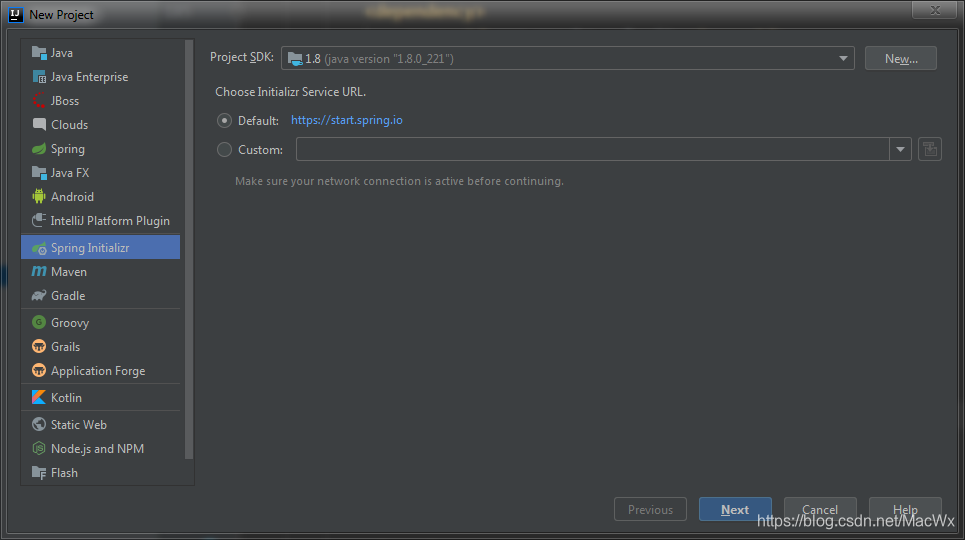965x540 pixels.
Task: Click the Cancel button
Action: [820, 510]
